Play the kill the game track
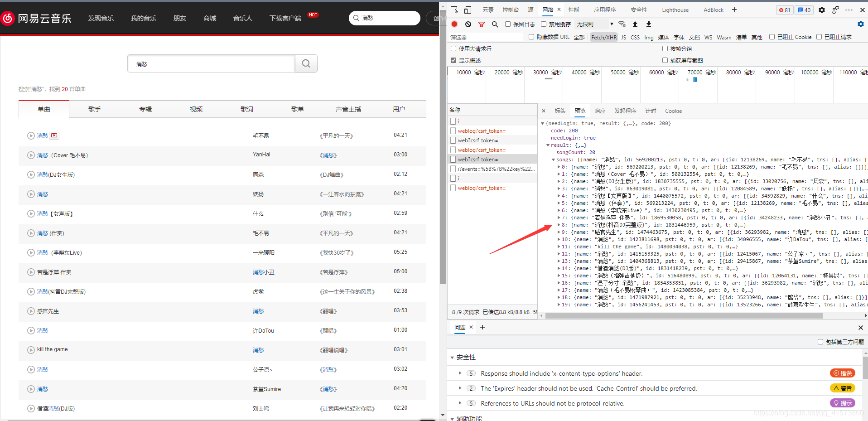This screenshot has height=421, width=868. (31, 350)
